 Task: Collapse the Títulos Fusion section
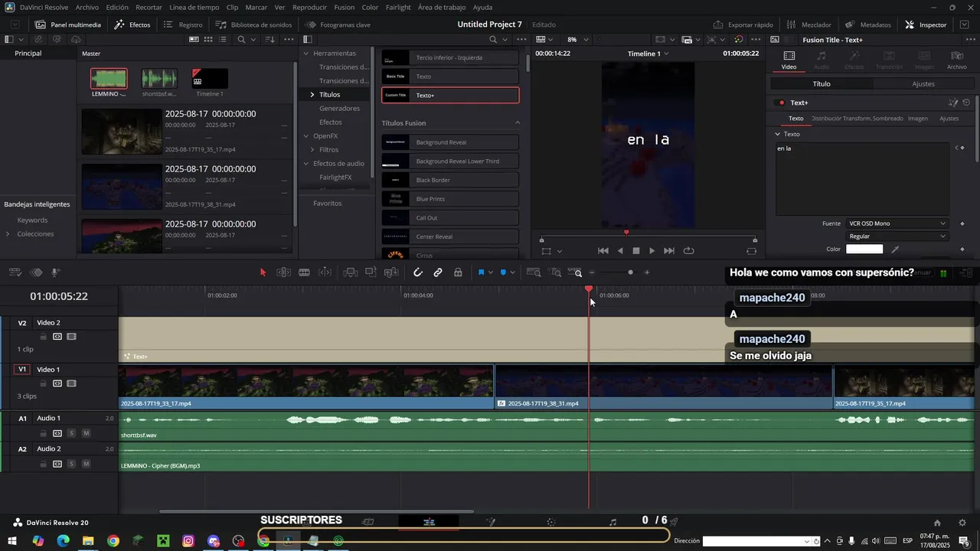pyautogui.click(x=517, y=123)
